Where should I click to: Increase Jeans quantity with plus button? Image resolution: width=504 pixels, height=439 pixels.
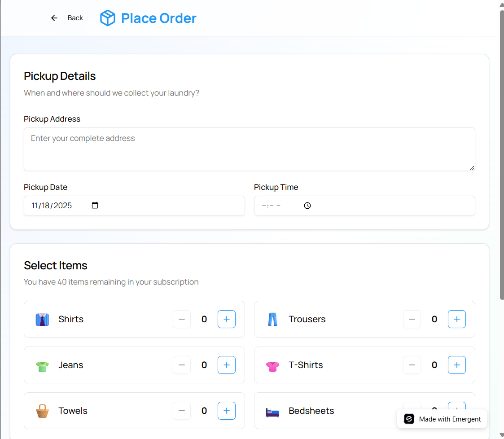pyautogui.click(x=227, y=364)
